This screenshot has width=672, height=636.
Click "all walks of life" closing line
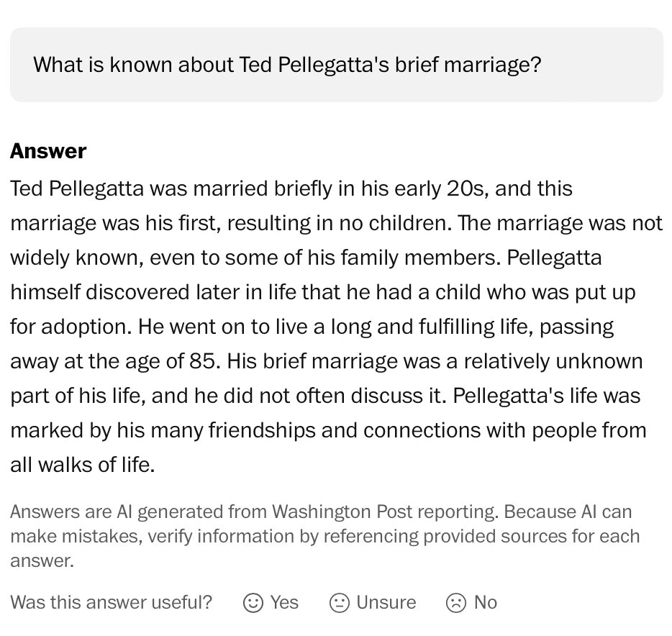pos(81,465)
